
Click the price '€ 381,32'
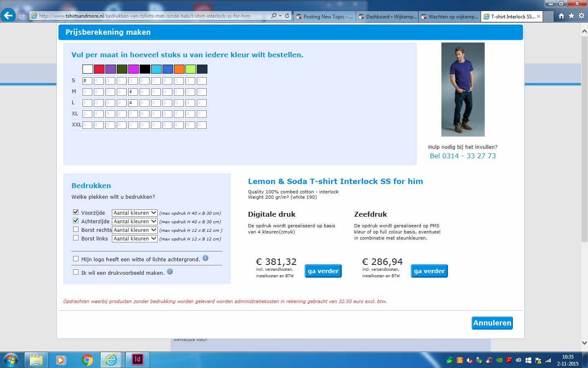pos(276,262)
